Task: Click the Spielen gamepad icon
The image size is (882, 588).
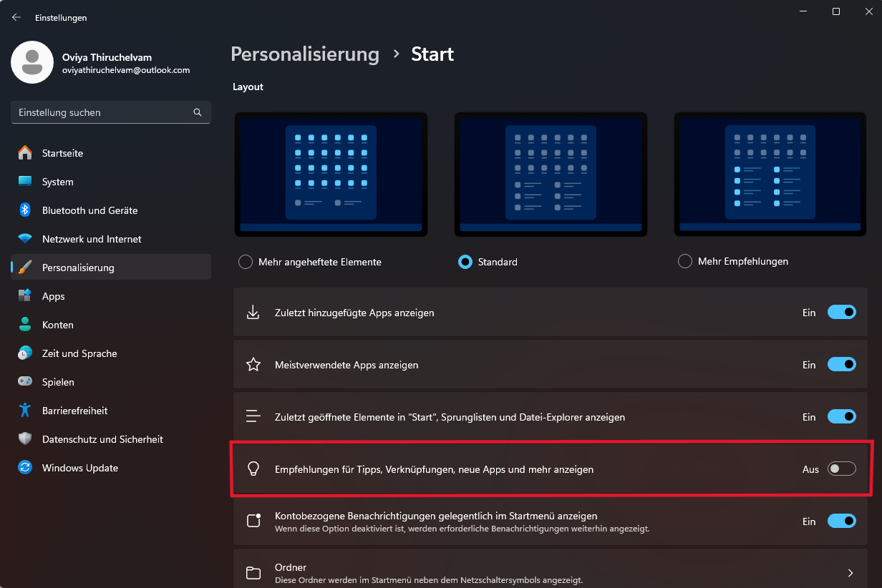Action: pos(25,382)
